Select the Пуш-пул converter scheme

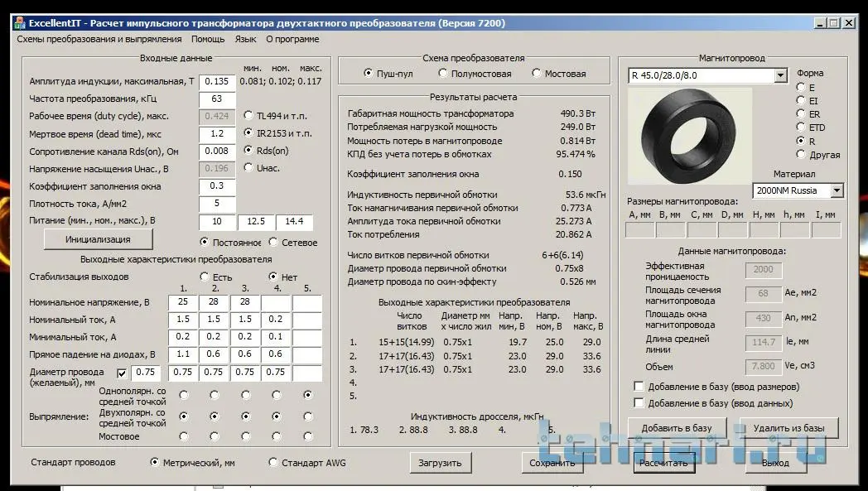pyautogui.click(x=368, y=73)
